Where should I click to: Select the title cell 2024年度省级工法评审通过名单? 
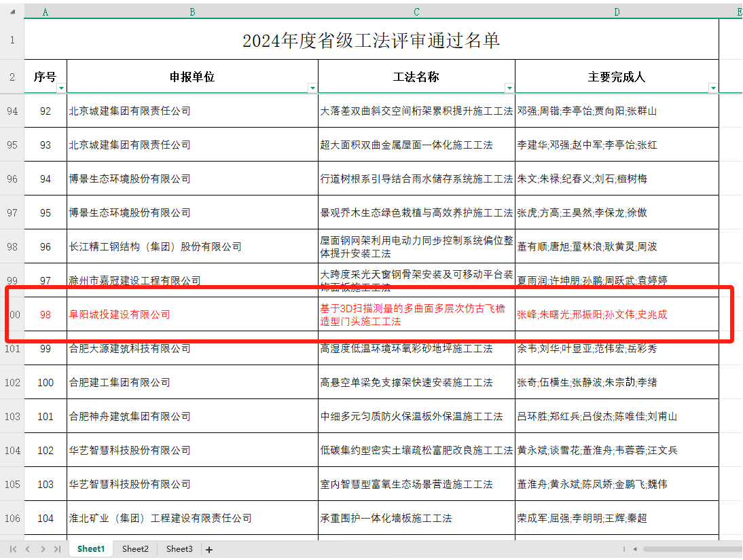[x=371, y=41]
